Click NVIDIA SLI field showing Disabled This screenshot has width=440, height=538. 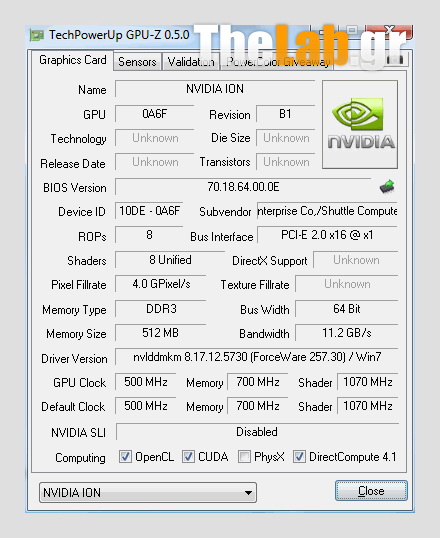[257, 432]
